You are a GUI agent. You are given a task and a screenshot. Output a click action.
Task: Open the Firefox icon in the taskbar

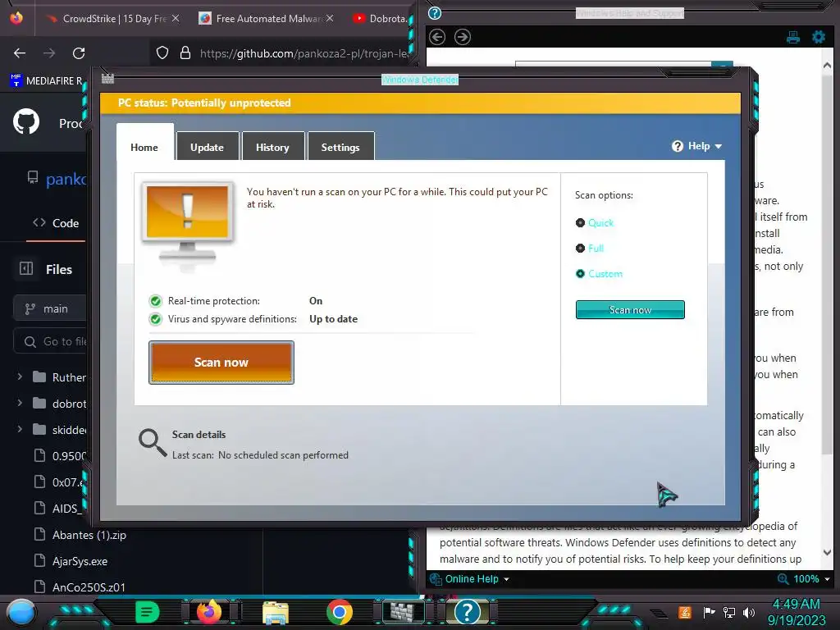click(x=209, y=611)
